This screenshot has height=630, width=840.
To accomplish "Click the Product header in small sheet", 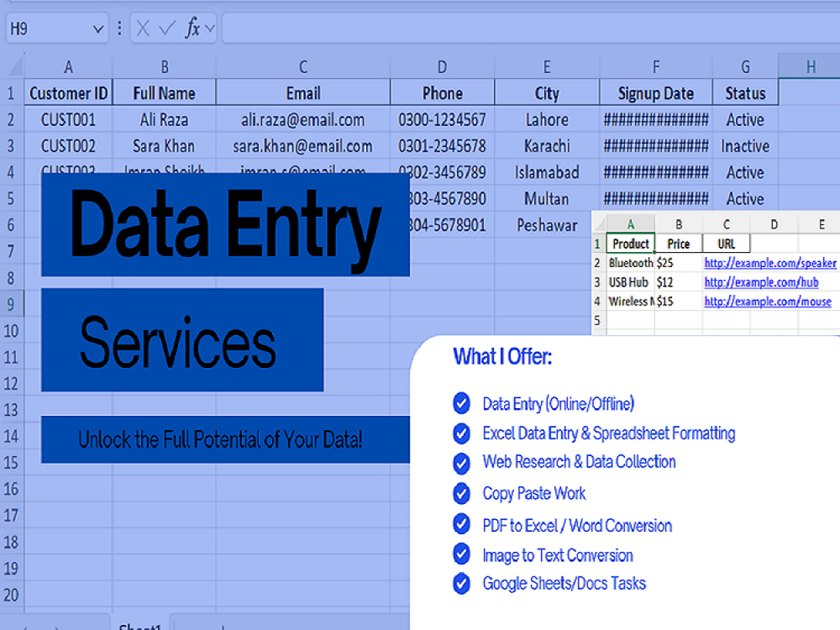I will (x=631, y=244).
